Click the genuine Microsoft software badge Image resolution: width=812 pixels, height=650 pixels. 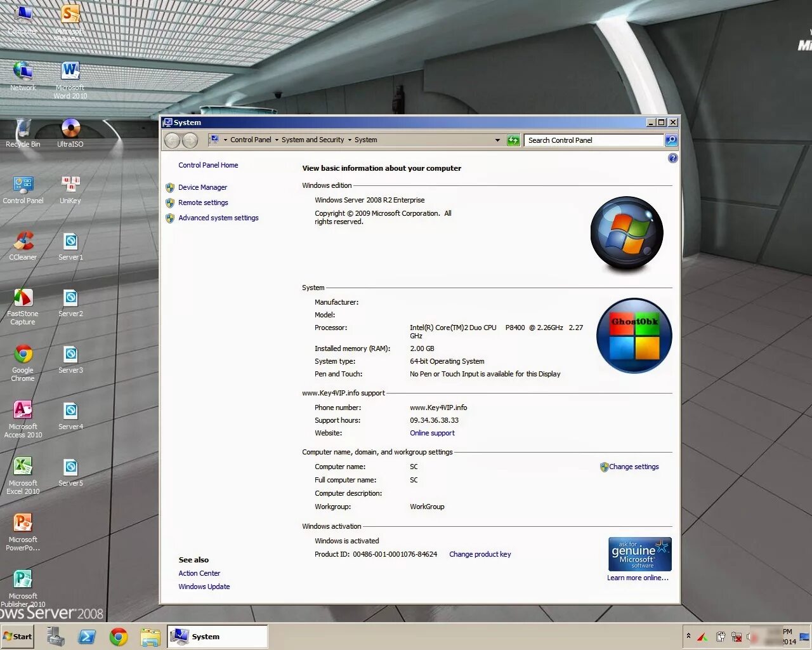point(639,554)
